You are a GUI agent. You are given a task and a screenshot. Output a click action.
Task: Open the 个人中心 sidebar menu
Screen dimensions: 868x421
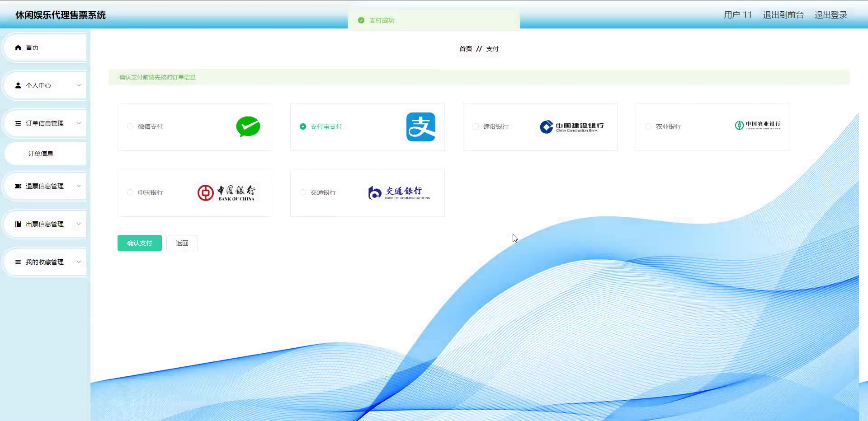(45, 85)
